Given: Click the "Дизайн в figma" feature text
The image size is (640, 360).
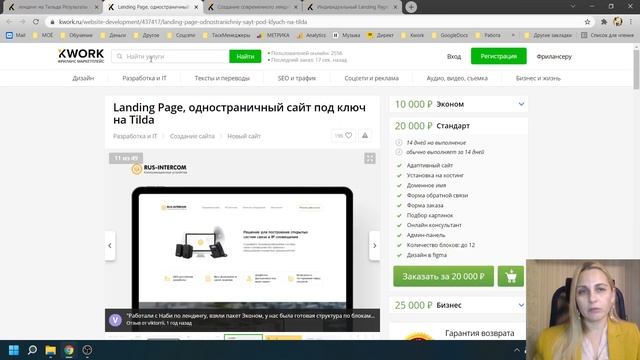Looking at the screenshot, I should [x=427, y=255].
